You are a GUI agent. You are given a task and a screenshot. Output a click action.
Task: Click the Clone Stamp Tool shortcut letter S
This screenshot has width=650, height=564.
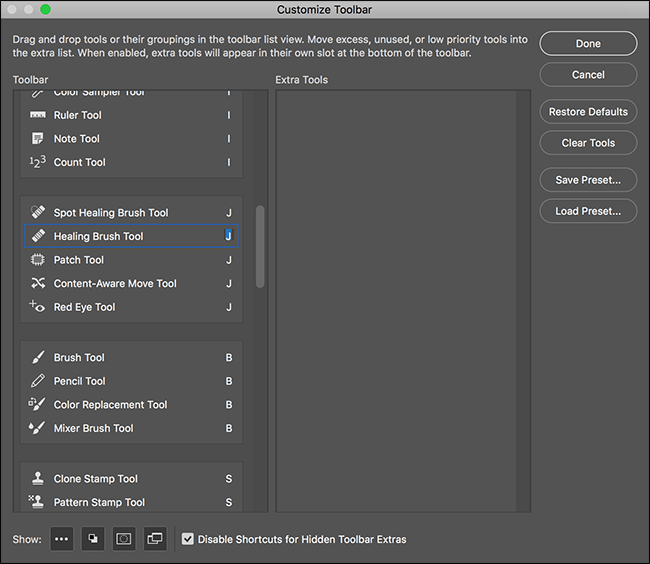(x=229, y=479)
